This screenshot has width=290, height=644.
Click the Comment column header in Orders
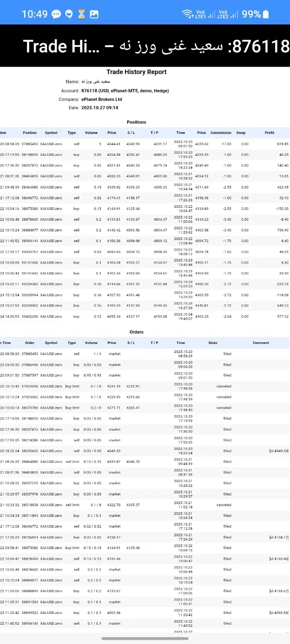[261, 343]
